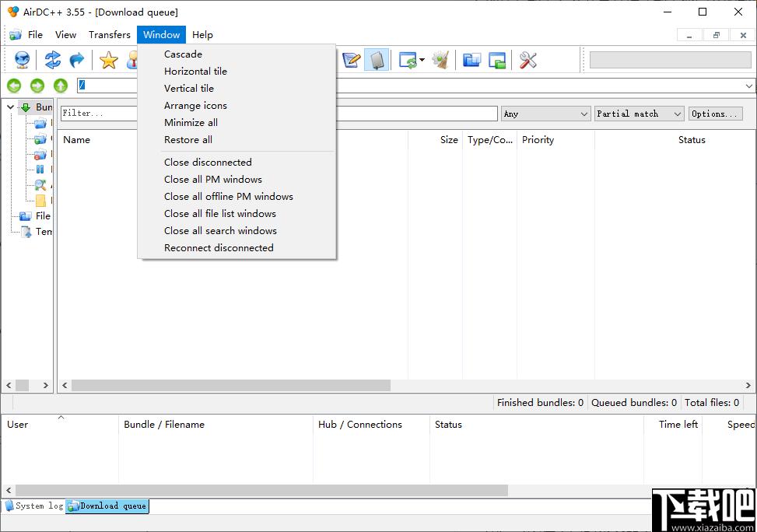
Task: Click the blue double-folder toolbar icon
Action: tap(471, 60)
